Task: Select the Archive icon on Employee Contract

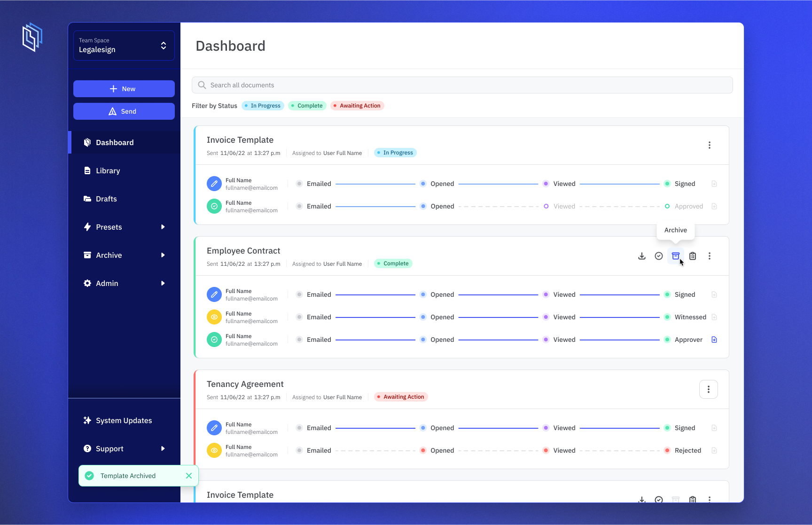Action: pos(676,256)
